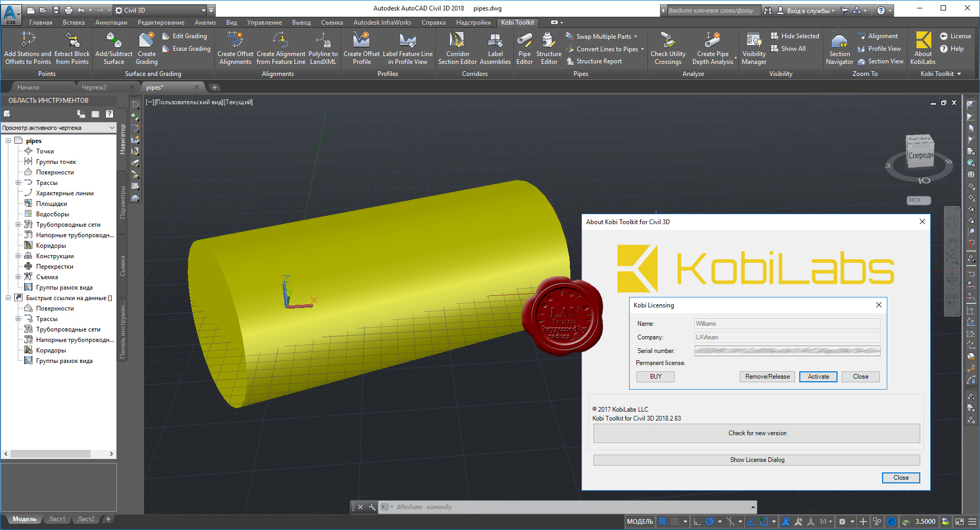Toggle МОДЕЛЬ space button in status bar
Viewport: 980px width, 530px height.
point(640,521)
